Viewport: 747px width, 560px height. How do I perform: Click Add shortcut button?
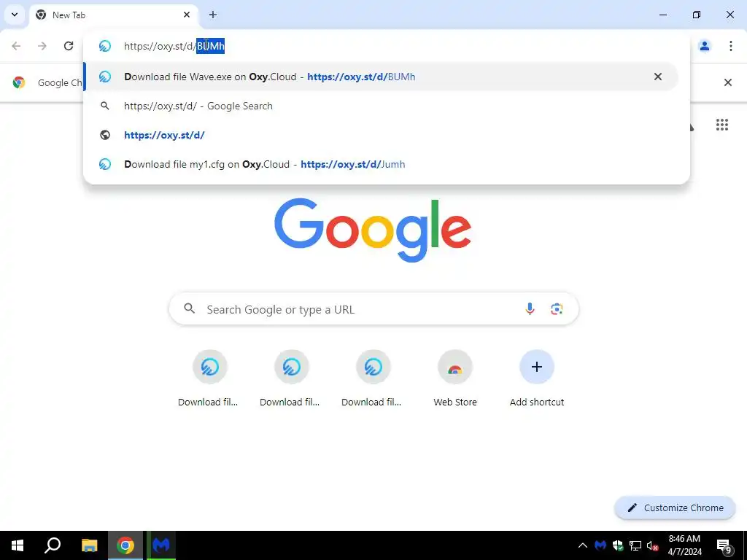click(536, 378)
